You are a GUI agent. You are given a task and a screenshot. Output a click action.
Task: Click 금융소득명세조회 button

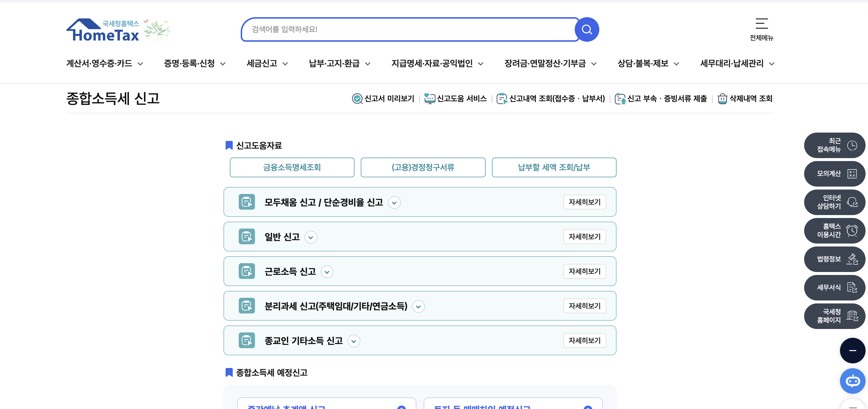(x=292, y=167)
